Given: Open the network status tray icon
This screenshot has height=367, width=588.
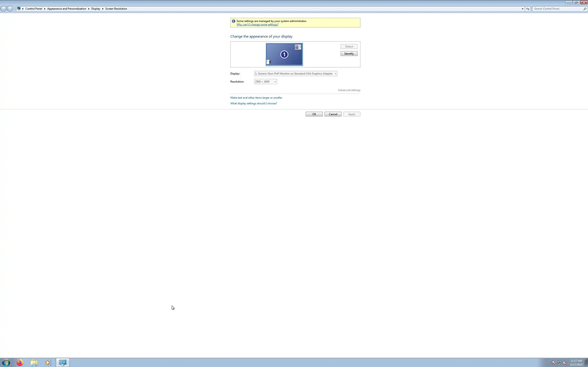Looking at the screenshot, I should click(x=559, y=363).
